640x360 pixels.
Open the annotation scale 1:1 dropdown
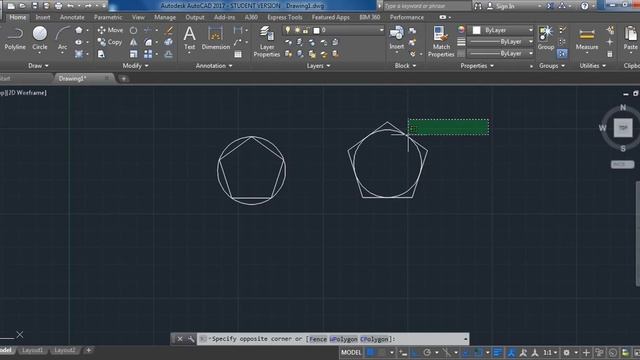pyautogui.click(x=550, y=352)
